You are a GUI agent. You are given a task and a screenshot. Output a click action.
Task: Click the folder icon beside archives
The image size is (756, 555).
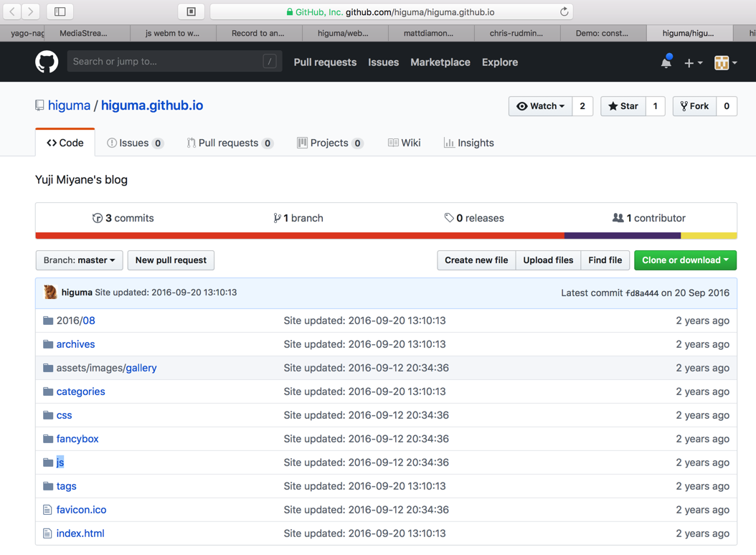[48, 344]
